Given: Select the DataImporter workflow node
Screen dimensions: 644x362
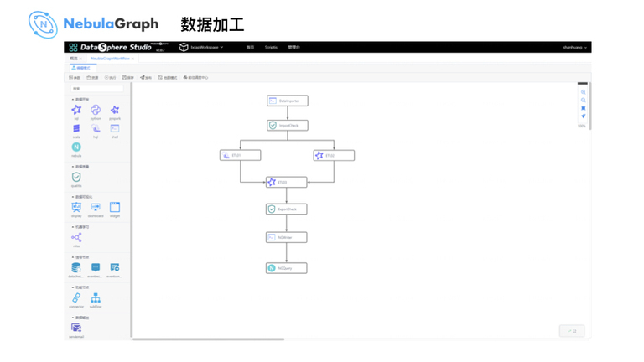Looking at the screenshot, I should pyautogui.click(x=288, y=101).
